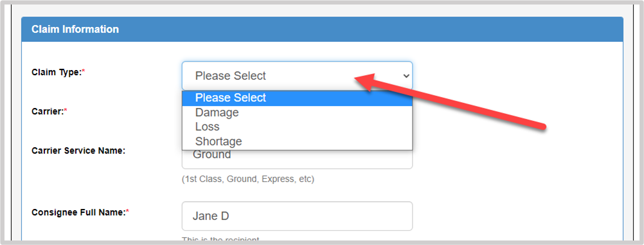
Task: Click the Claim Type dropdown chevron arrow
Action: pyautogui.click(x=406, y=76)
